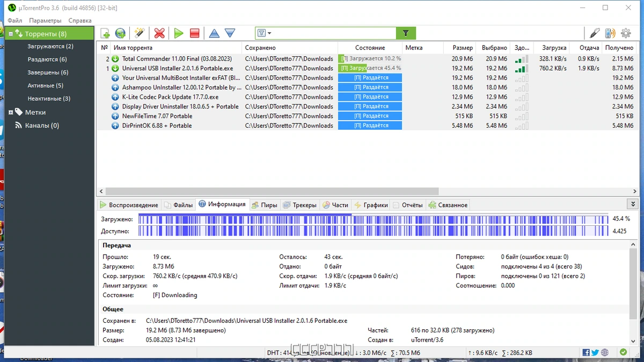Switch to the Пиры tab
The height and width of the screenshot is (362, 644).
pos(264,205)
